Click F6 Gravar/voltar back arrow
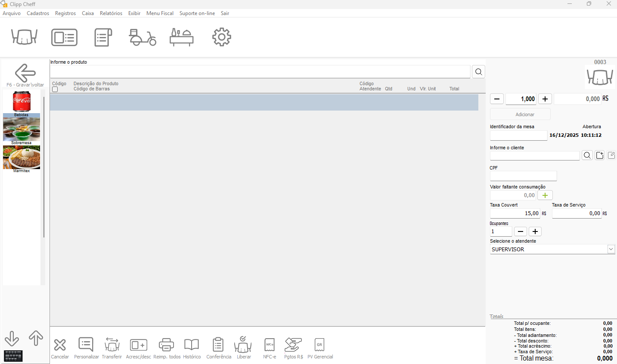This screenshot has width=617, height=364. click(x=25, y=73)
